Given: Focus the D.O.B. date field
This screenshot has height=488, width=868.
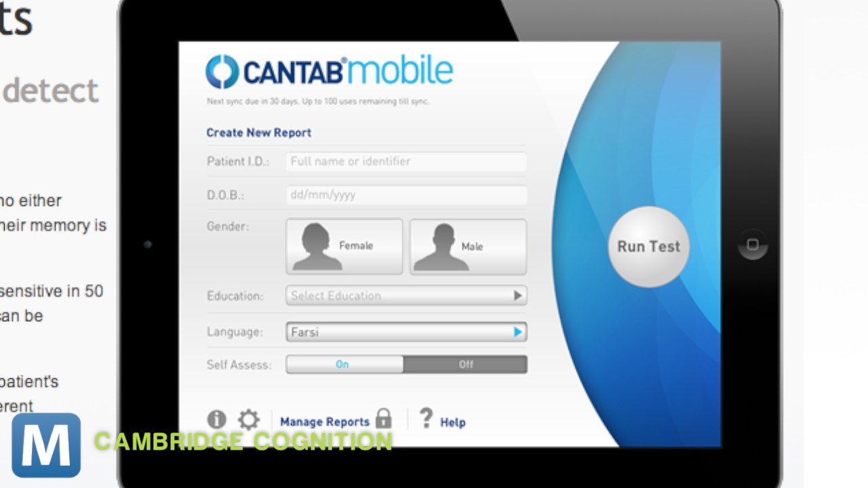Looking at the screenshot, I should [x=406, y=195].
